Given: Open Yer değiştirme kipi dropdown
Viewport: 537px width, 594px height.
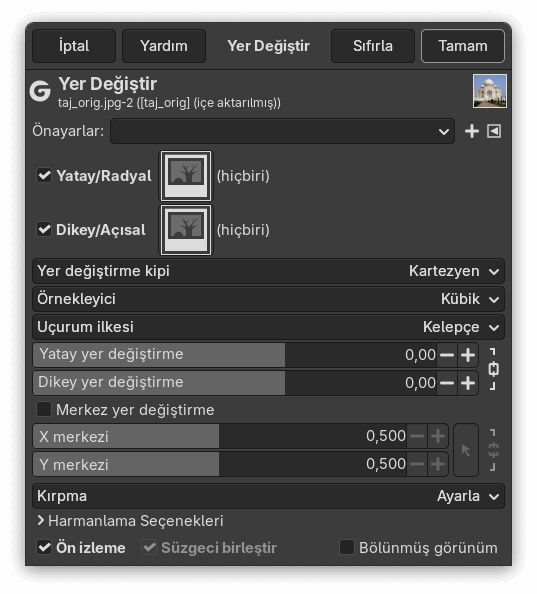Looking at the screenshot, I should [x=268, y=271].
